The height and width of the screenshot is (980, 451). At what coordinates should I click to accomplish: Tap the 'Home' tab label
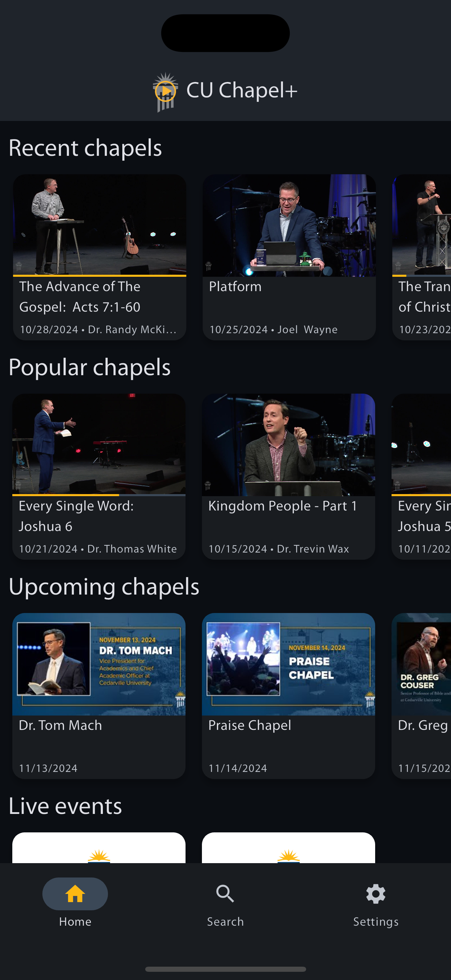pos(75,922)
